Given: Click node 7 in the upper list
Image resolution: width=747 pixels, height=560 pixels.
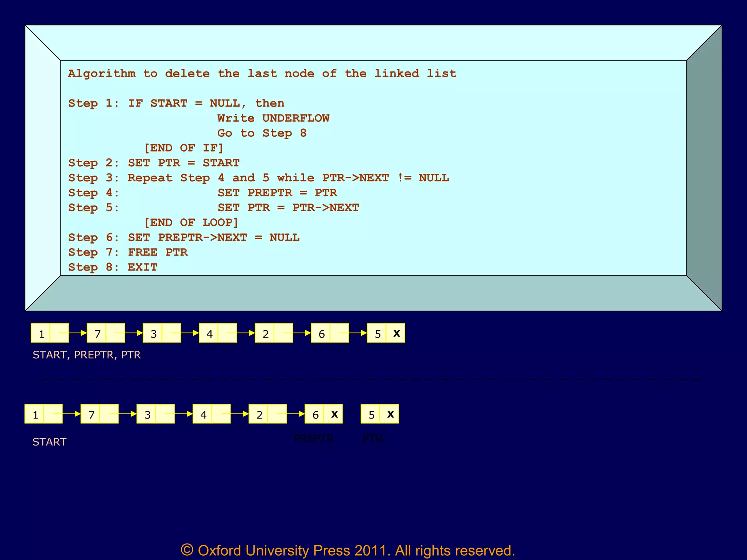Looking at the screenshot, I should pos(97,334).
